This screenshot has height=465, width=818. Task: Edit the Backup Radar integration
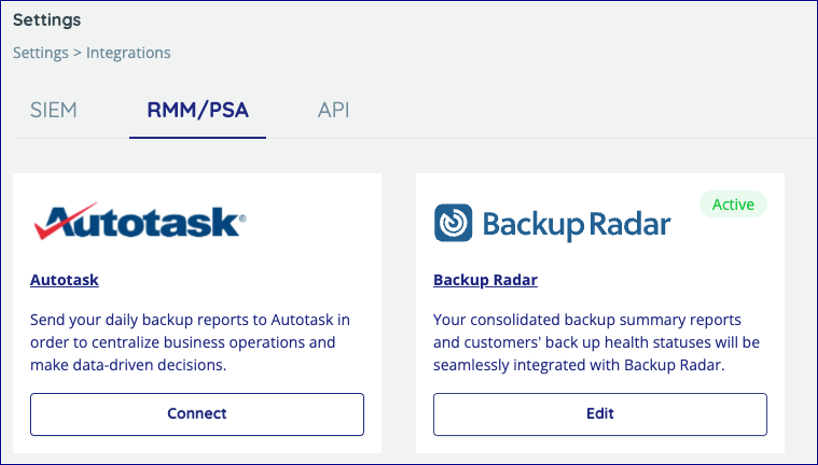click(x=600, y=414)
